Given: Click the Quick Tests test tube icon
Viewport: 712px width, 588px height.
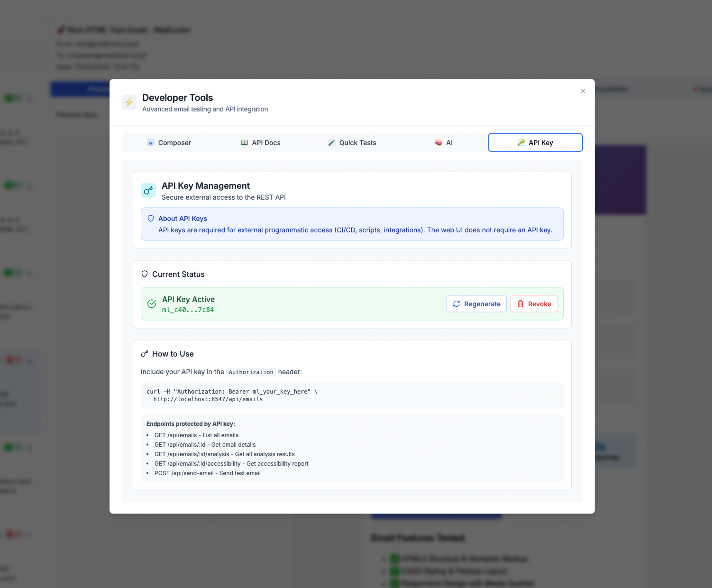Looking at the screenshot, I should [331, 143].
